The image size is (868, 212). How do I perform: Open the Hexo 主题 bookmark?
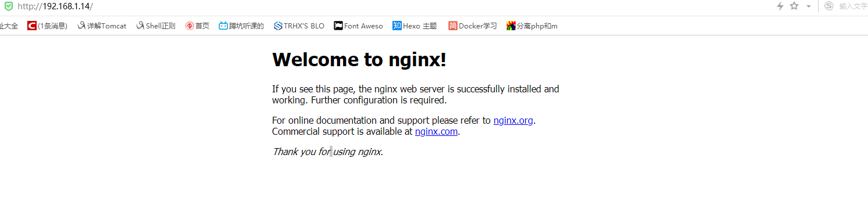click(x=415, y=26)
